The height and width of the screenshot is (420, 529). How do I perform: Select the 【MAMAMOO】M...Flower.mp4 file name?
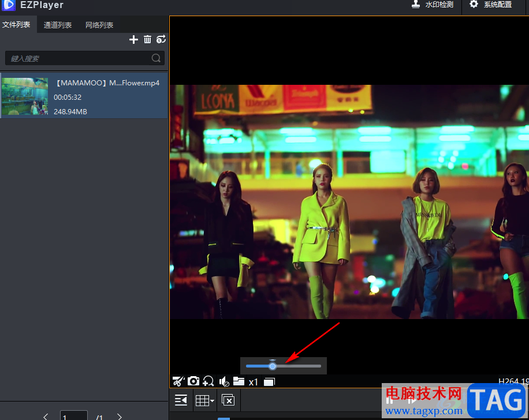[107, 83]
